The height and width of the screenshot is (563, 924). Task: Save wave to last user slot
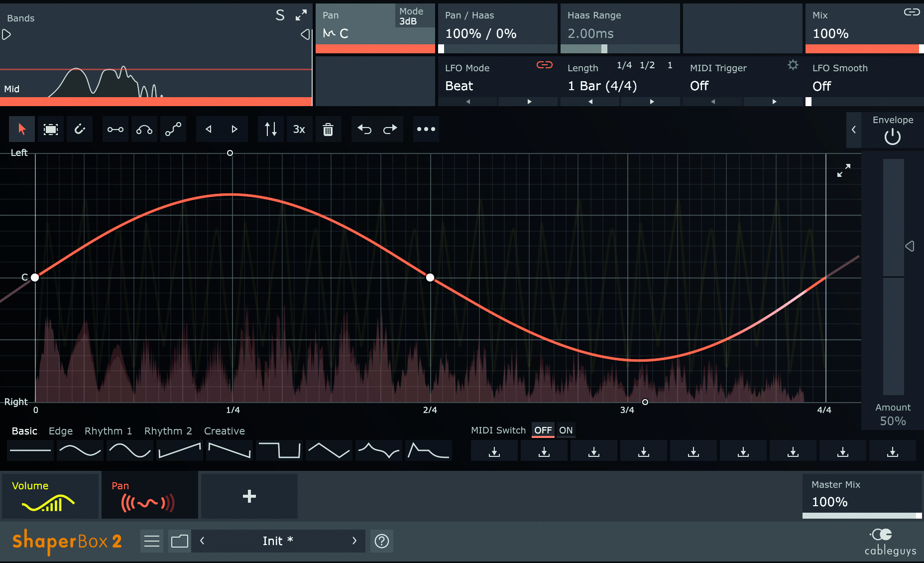(x=893, y=451)
